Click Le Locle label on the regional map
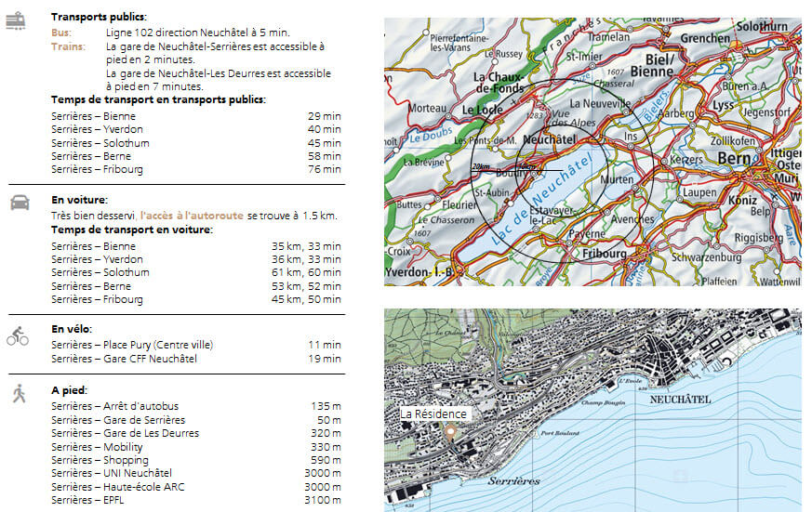 pyautogui.click(x=482, y=110)
